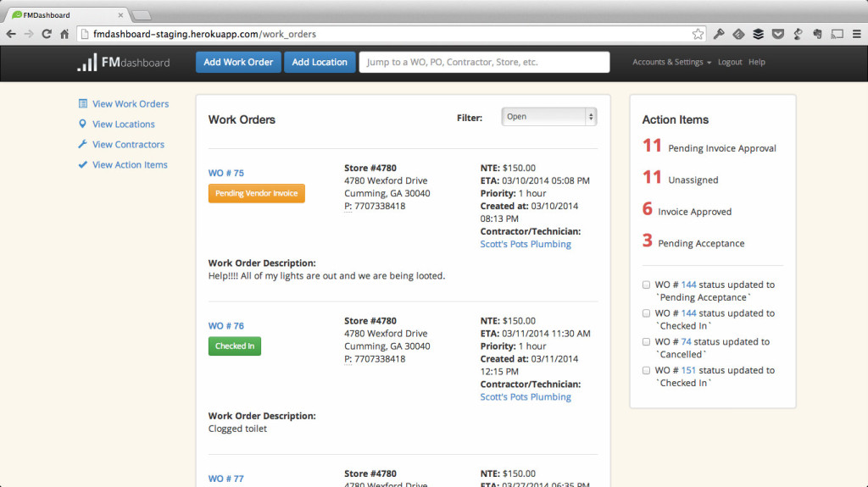
Task: Click the Pending Vendor Invoice status badge
Action: coord(256,193)
